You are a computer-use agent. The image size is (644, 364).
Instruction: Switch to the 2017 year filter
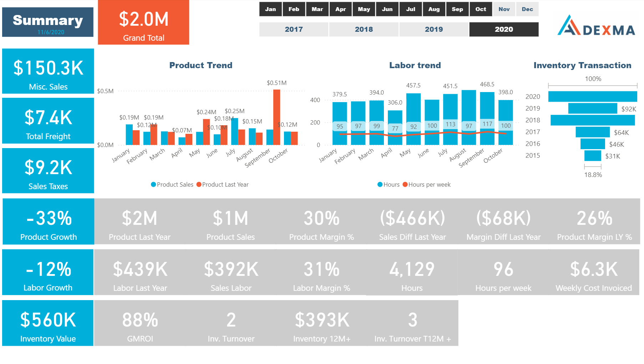pos(294,29)
